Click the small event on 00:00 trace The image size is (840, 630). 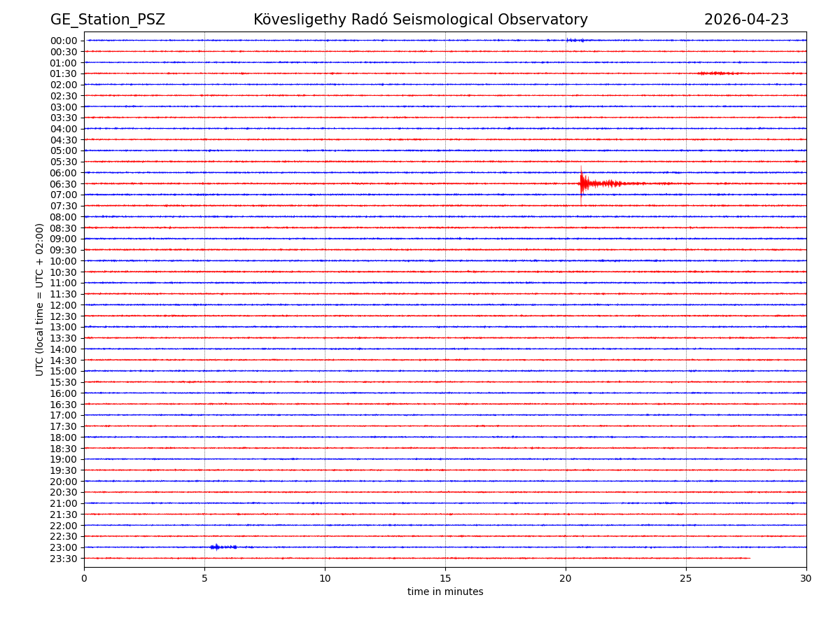click(x=574, y=40)
